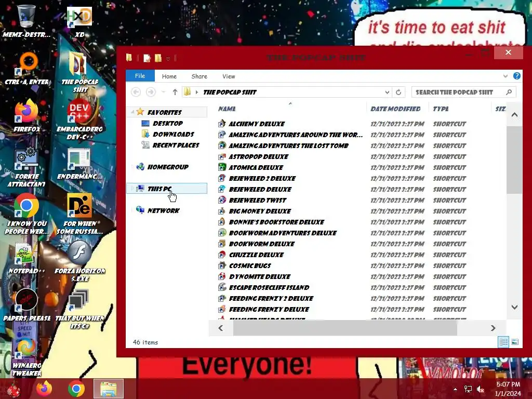The height and width of the screenshot is (399, 532).
Task: Open the Dreamweaver For When Some Russia shortcut
Action: [79, 214]
